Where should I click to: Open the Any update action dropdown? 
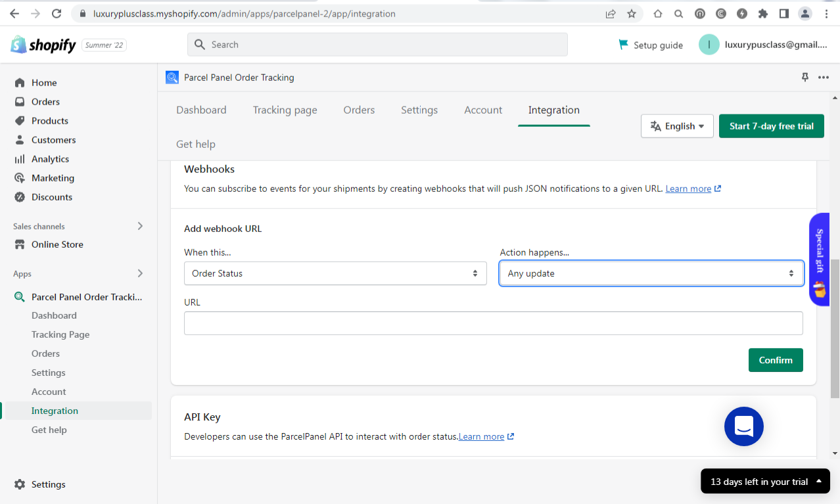(651, 273)
